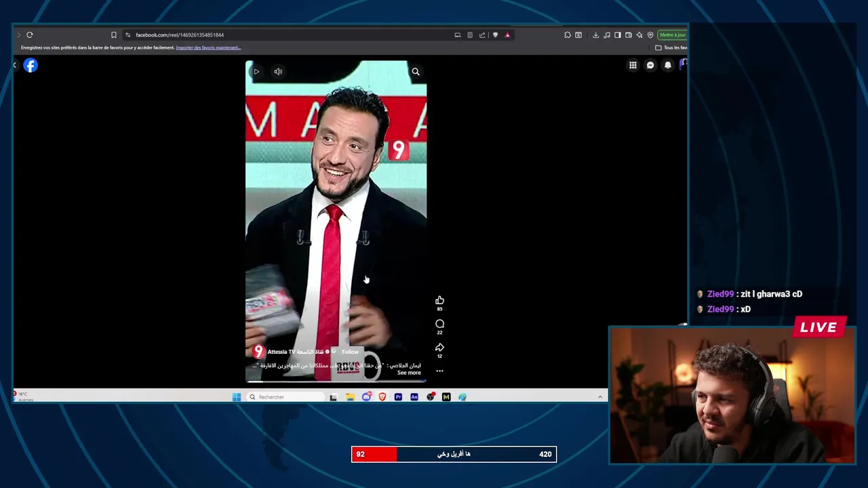
Task: Follow the Attessia TV page
Action: (350, 352)
